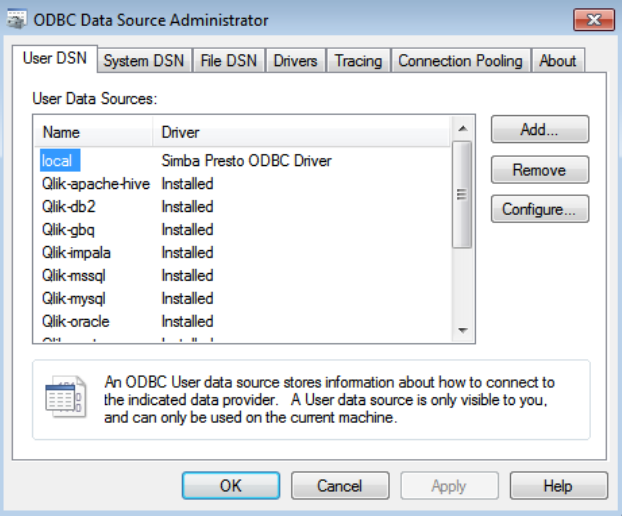Image resolution: width=622 pixels, height=516 pixels.
Task: Click the ODBC Data Source Administrator title icon
Action: pyautogui.click(x=16, y=19)
